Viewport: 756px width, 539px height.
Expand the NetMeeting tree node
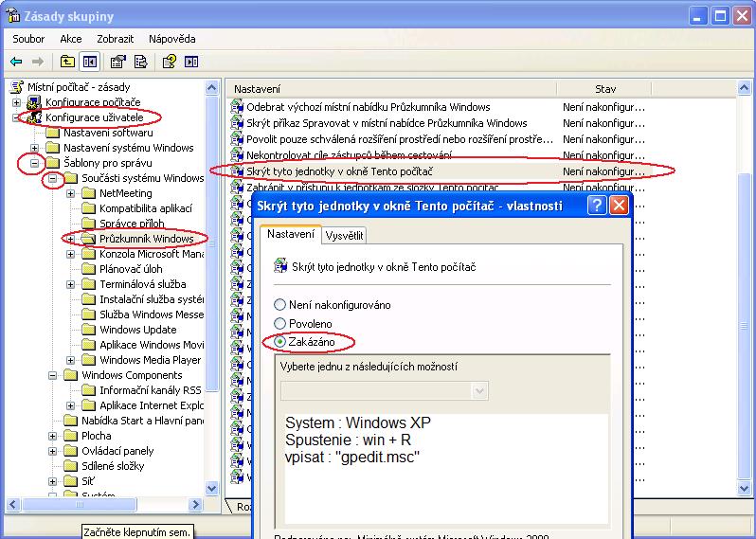[x=70, y=193]
